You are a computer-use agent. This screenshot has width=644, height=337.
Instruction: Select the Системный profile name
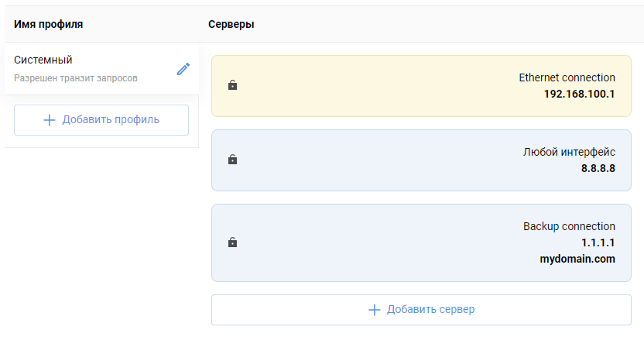click(43, 60)
